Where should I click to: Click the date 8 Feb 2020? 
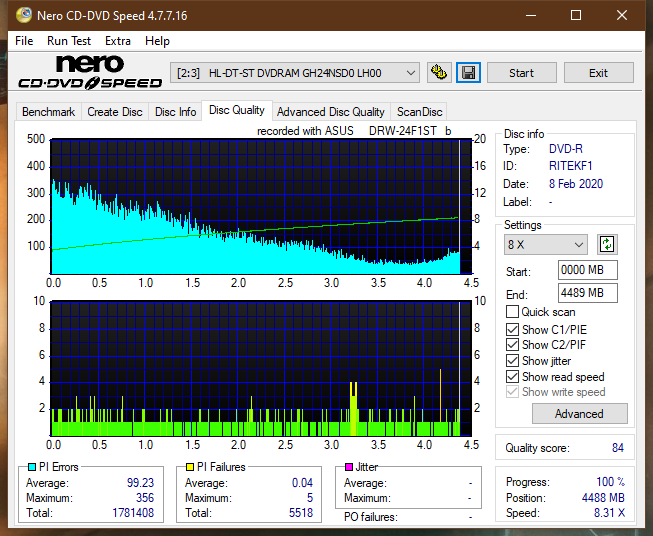point(576,184)
